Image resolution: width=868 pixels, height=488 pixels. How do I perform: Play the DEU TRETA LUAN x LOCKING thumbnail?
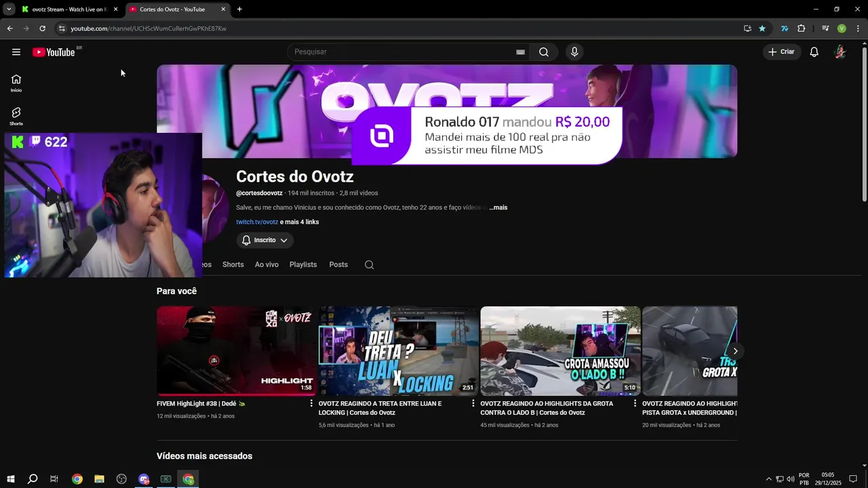pyautogui.click(x=398, y=351)
